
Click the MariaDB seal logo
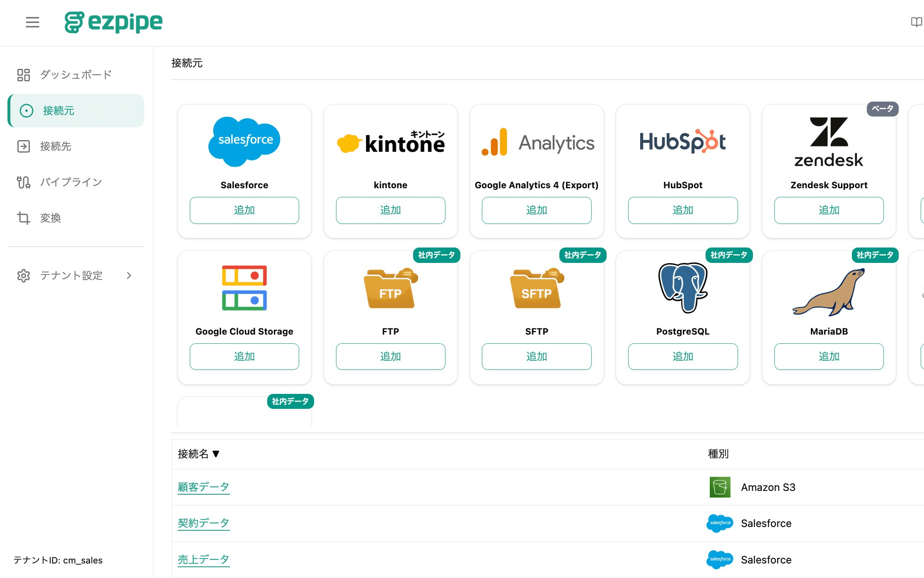[829, 292]
